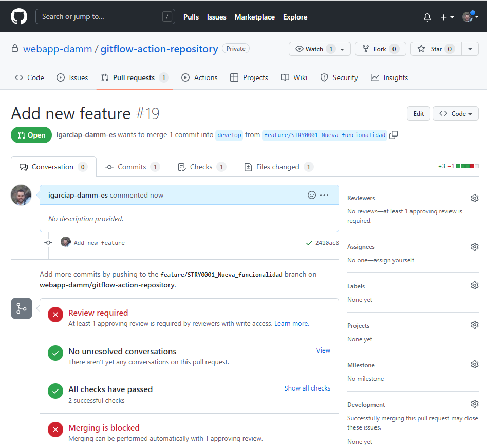Screen dimensions: 487x448
Task: Click the diff stat colored blocks
Action: tap(467, 166)
